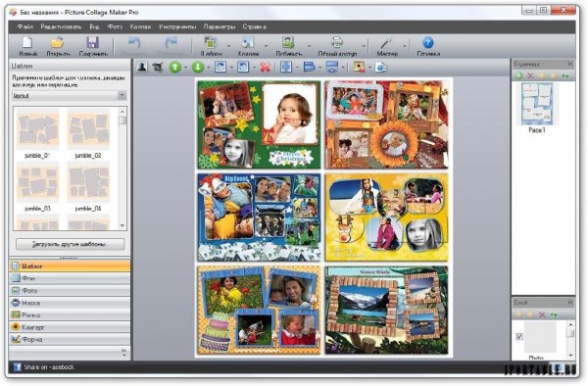This screenshot has width=588, height=386.
Task: Switch to the Рамка sidebar tab
Action: (70, 314)
